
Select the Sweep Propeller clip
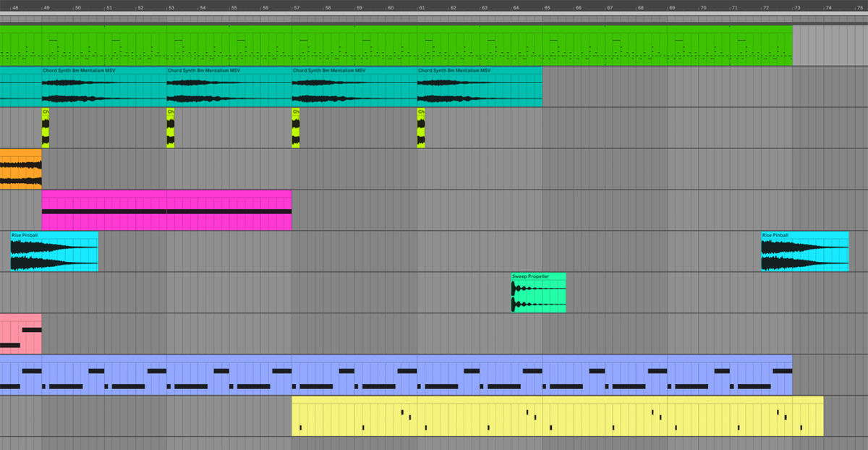[539, 293]
